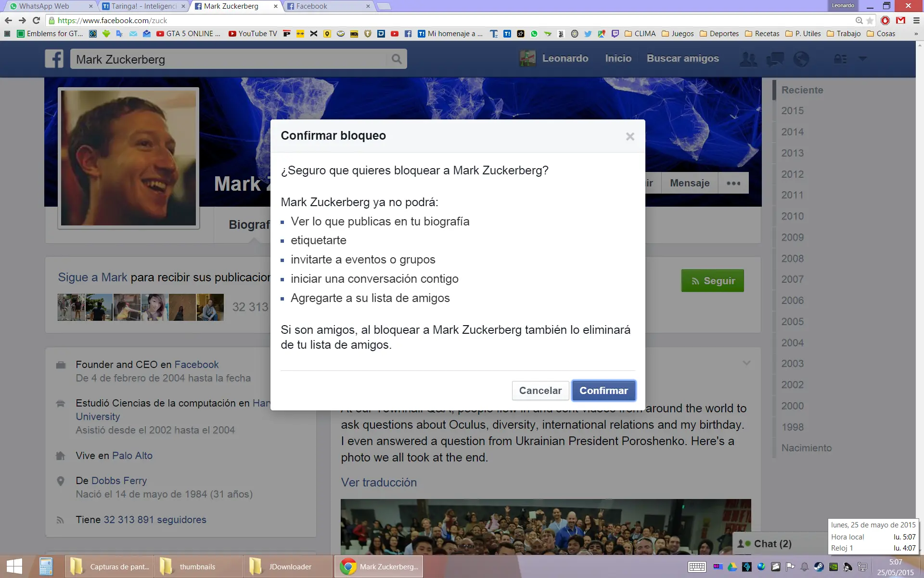The height and width of the screenshot is (578, 924).
Task: Open the messages icon in header
Action: (x=775, y=59)
